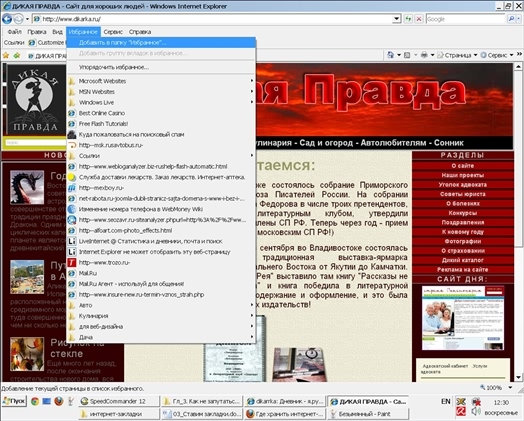
Task: Expand the Ссылки favorites folder
Action: click(161, 156)
